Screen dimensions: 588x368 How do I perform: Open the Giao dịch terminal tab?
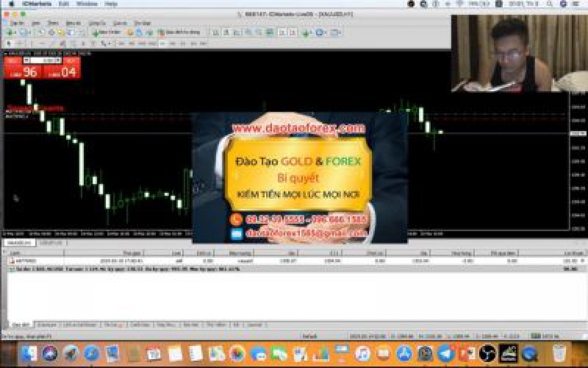21,324
